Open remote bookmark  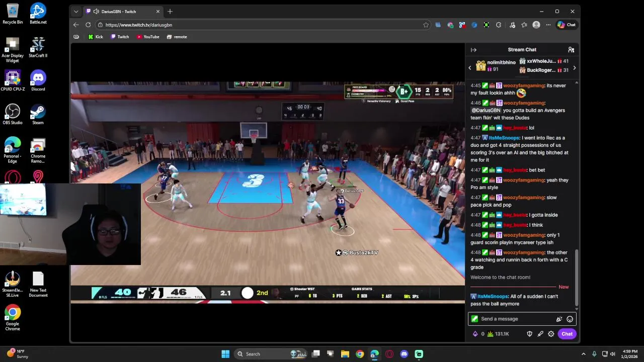coord(177,37)
